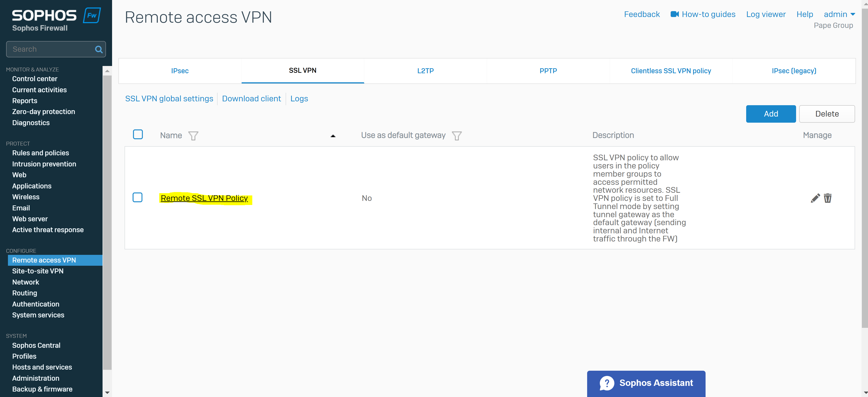Open the How-to guides video icon
The width and height of the screenshot is (868, 397).
coord(674,14)
